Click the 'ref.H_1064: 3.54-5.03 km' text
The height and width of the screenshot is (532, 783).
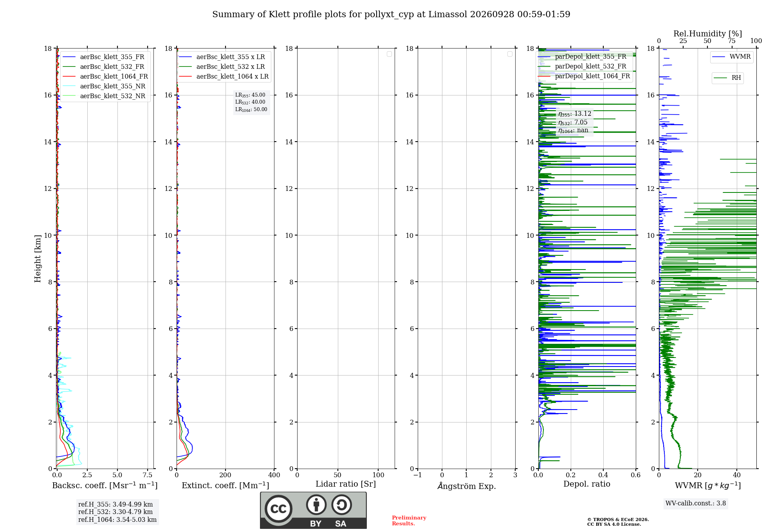117,520
